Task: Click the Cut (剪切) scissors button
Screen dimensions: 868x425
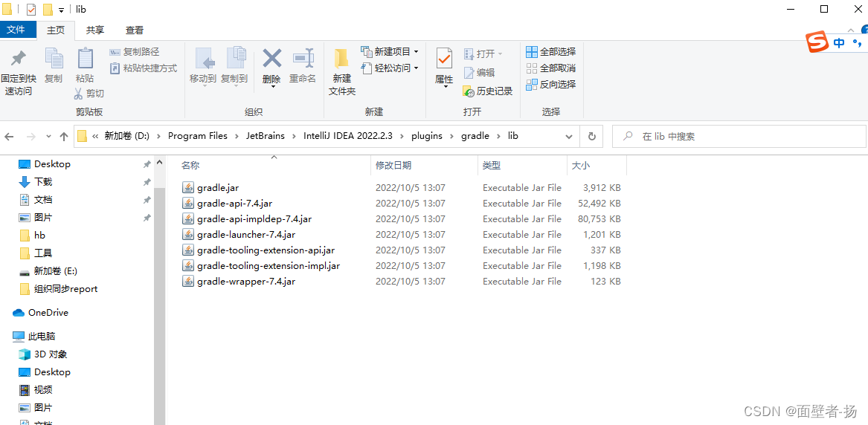Action: (x=89, y=94)
